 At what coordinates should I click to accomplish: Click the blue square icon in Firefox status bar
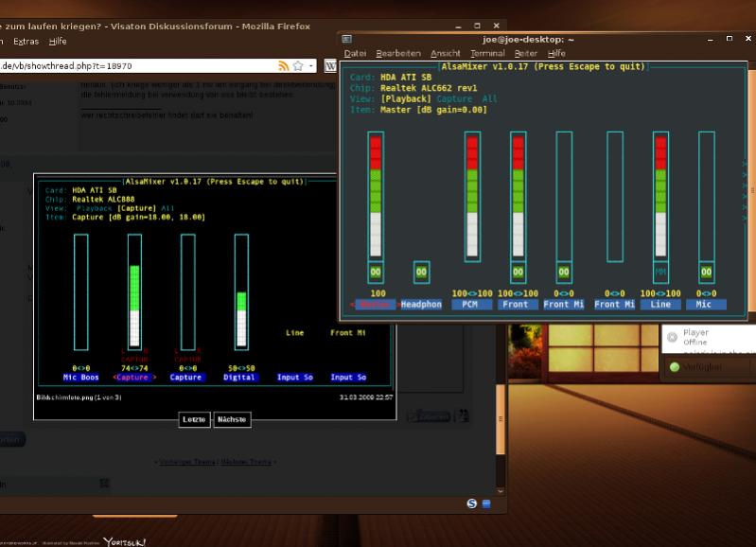[x=486, y=503]
